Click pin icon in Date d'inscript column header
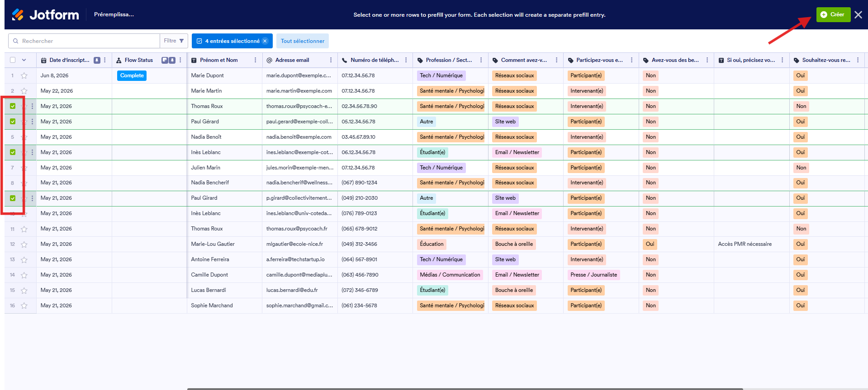This screenshot has width=868, height=390. (x=97, y=60)
